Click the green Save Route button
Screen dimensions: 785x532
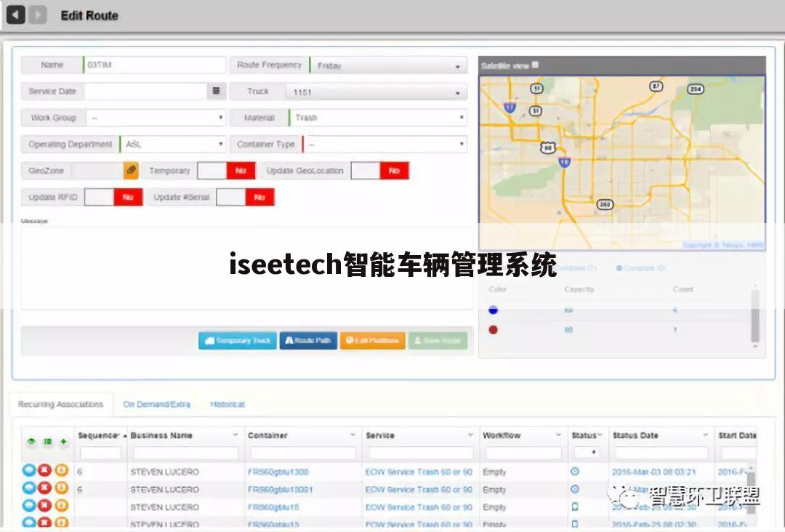(x=438, y=340)
